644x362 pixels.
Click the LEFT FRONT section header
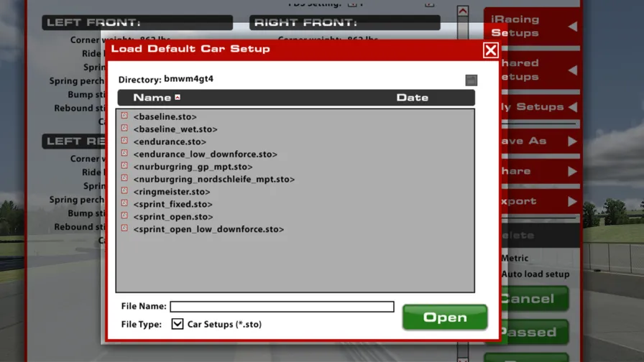(137, 22)
